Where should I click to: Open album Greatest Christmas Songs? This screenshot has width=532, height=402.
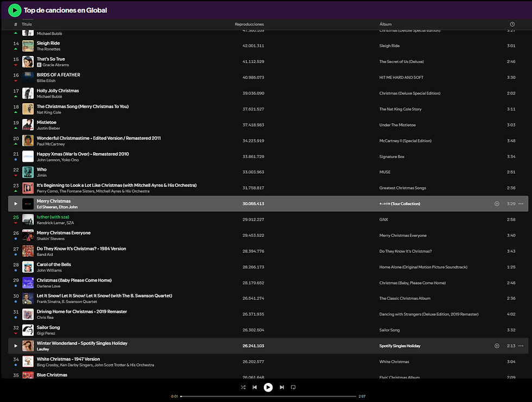click(x=403, y=188)
